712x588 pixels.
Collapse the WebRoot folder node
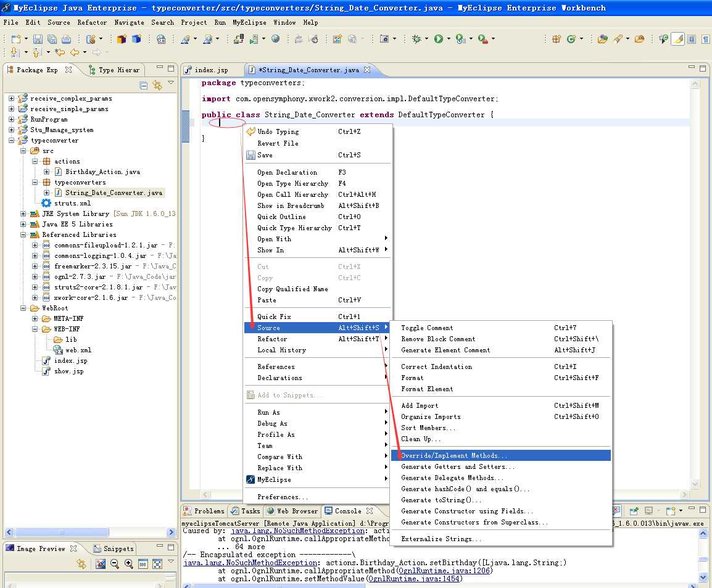pyautogui.click(x=23, y=308)
